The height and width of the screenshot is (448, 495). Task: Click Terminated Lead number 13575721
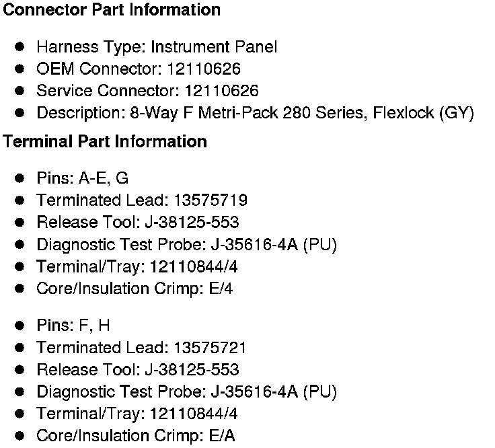click(x=209, y=348)
